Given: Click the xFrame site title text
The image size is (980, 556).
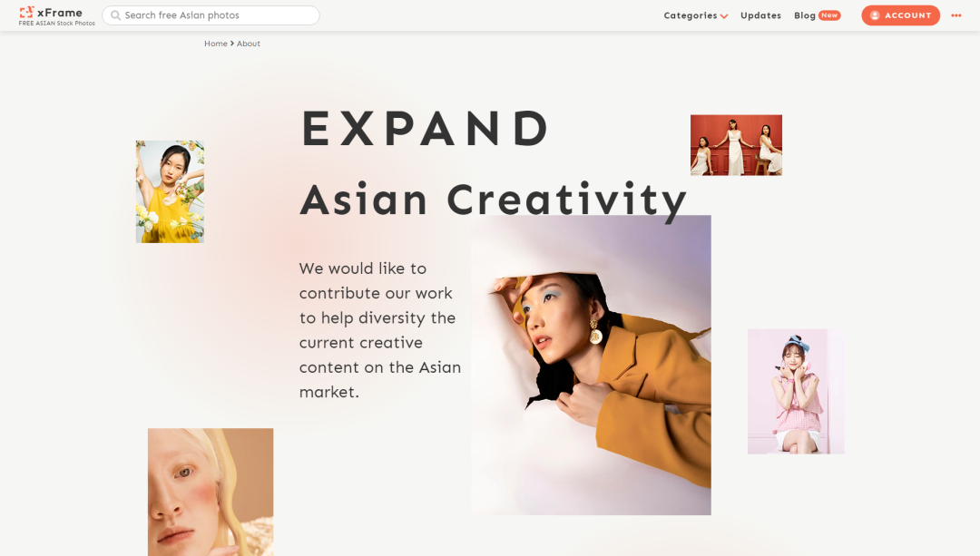Looking at the screenshot, I should point(60,13).
